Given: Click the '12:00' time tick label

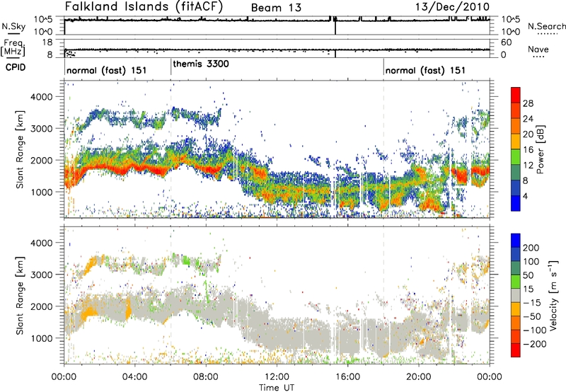Looking at the screenshot, I should click(277, 377).
